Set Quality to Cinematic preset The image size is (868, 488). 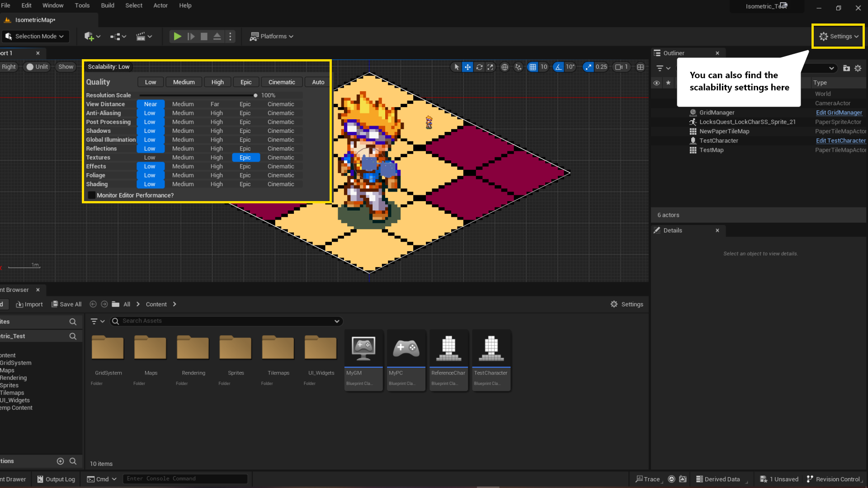pyautogui.click(x=281, y=82)
